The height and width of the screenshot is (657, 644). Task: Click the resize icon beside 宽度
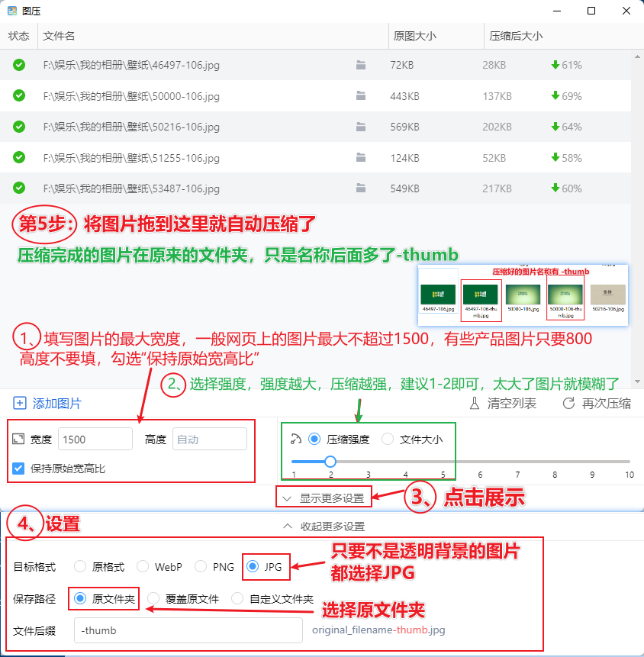18,439
